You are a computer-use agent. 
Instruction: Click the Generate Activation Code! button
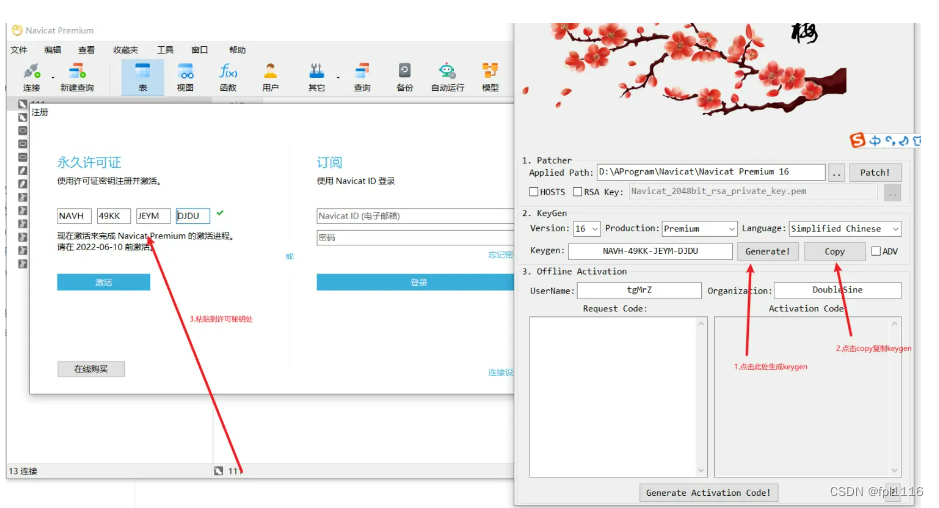coord(708,492)
